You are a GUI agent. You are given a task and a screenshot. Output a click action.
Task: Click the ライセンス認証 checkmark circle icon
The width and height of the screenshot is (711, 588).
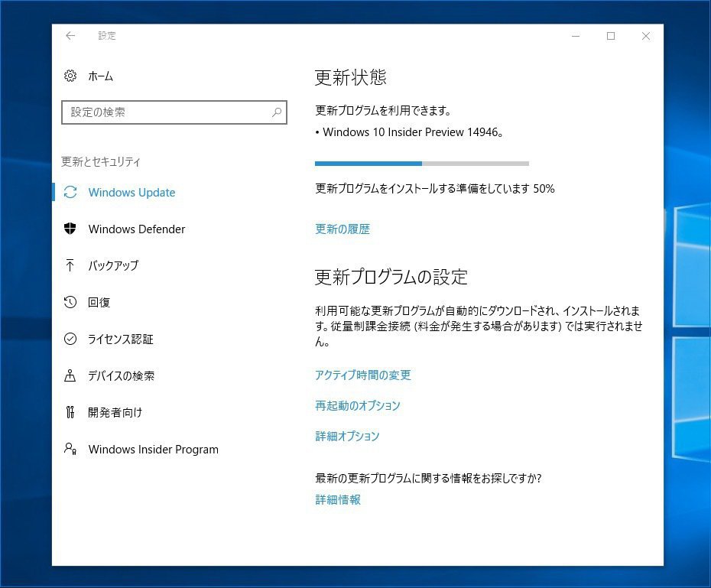pyautogui.click(x=70, y=339)
